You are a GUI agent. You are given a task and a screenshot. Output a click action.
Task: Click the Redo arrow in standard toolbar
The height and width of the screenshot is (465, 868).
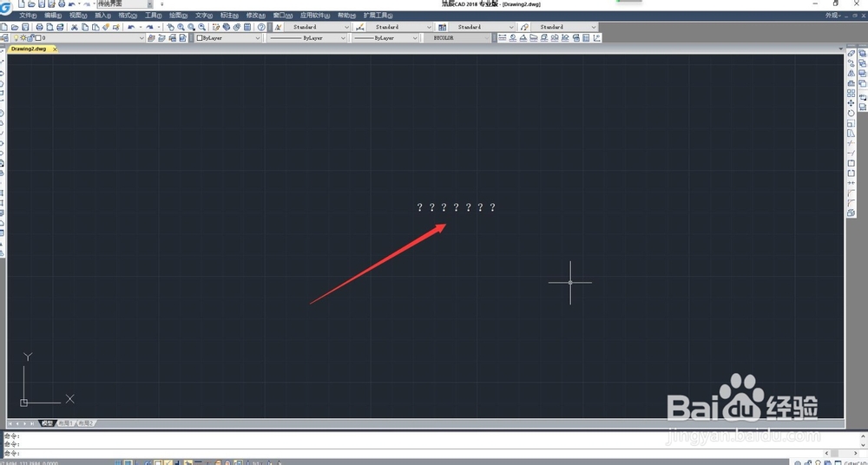(x=149, y=27)
